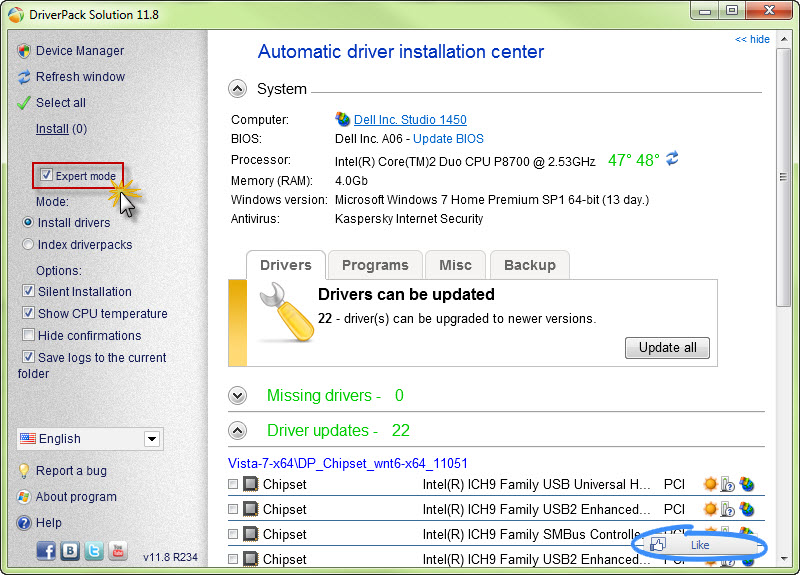Open Device Manager shield icon
The width and height of the screenshot is (800, 575).
tap(24, 51)
